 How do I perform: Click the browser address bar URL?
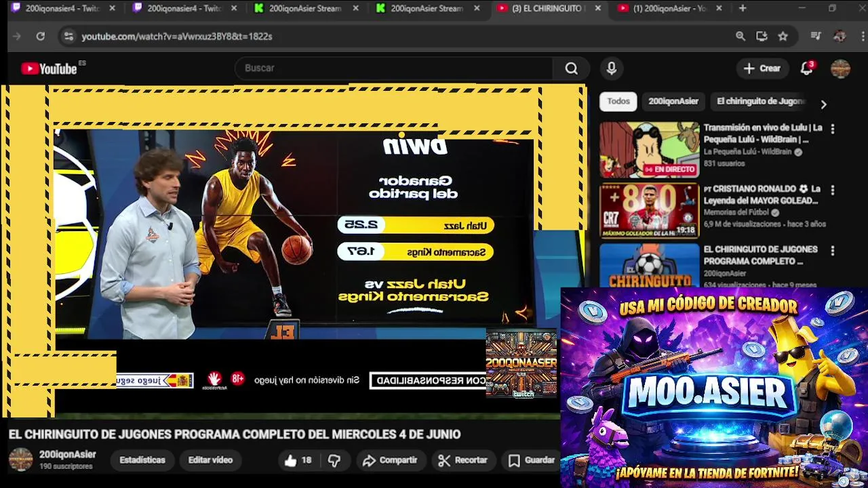177,37
